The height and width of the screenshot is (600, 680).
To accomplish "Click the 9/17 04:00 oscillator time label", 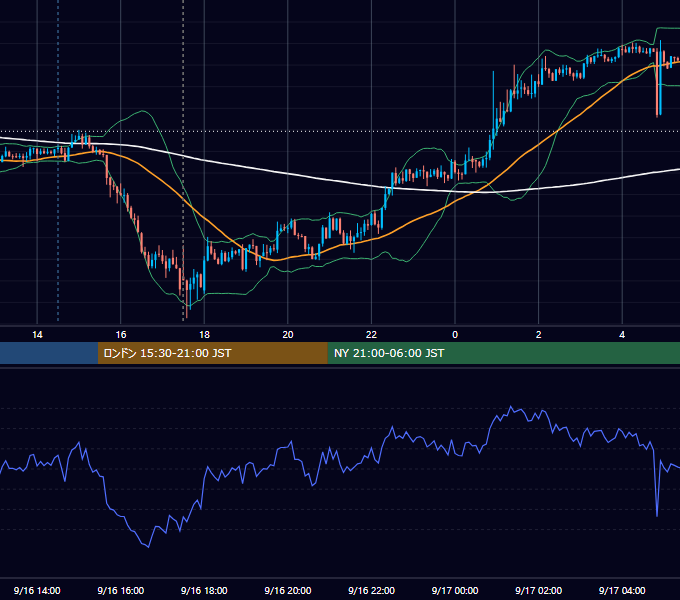I will [622, 590].
